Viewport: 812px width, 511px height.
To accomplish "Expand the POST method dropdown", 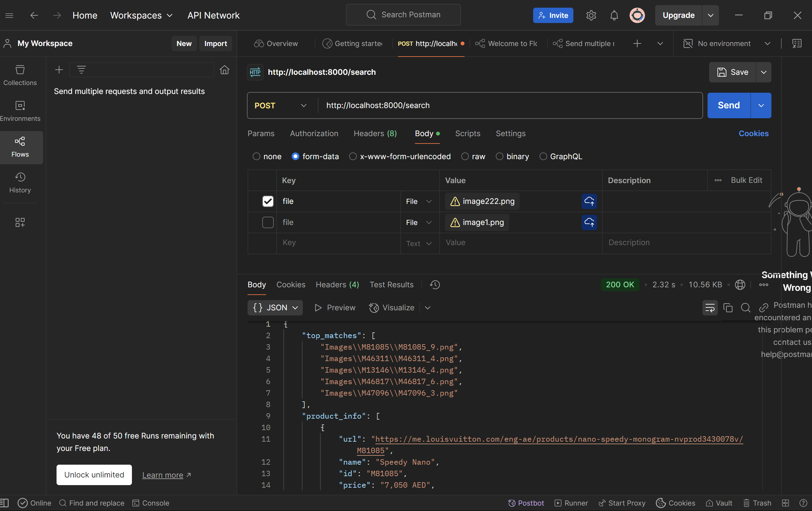I will (280, 105).
